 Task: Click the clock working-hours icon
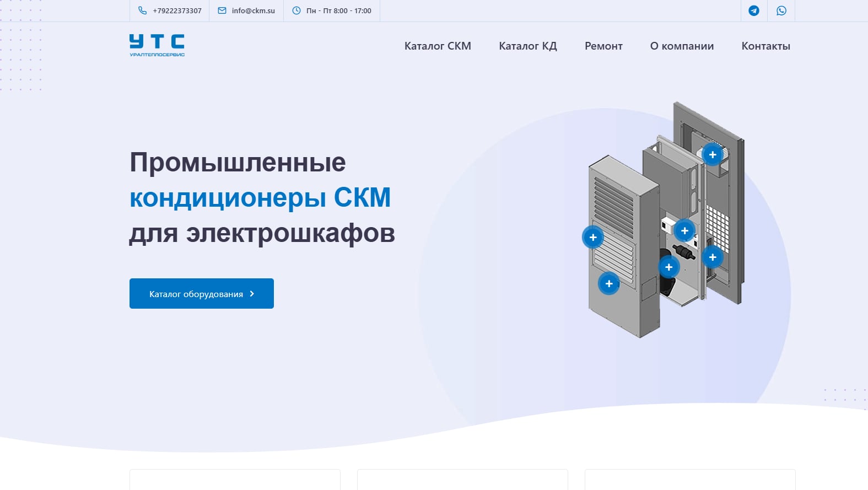click(x=296, y=10)
